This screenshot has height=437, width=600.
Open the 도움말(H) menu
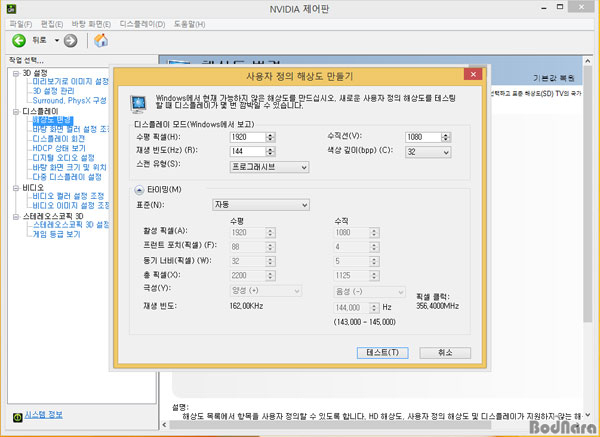pyautogui.click(x=189, y=24)
